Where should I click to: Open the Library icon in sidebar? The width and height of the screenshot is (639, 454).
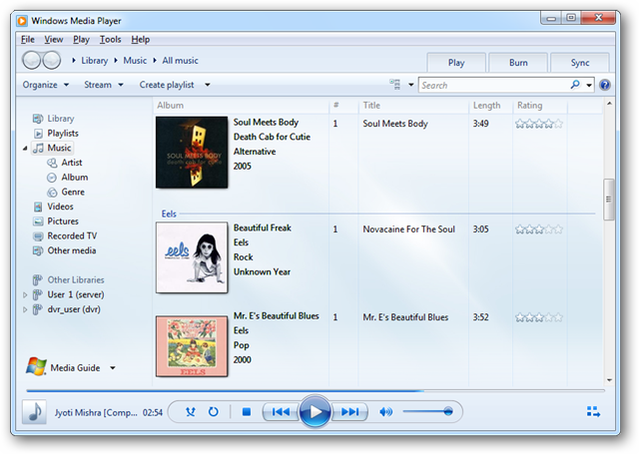37,119
